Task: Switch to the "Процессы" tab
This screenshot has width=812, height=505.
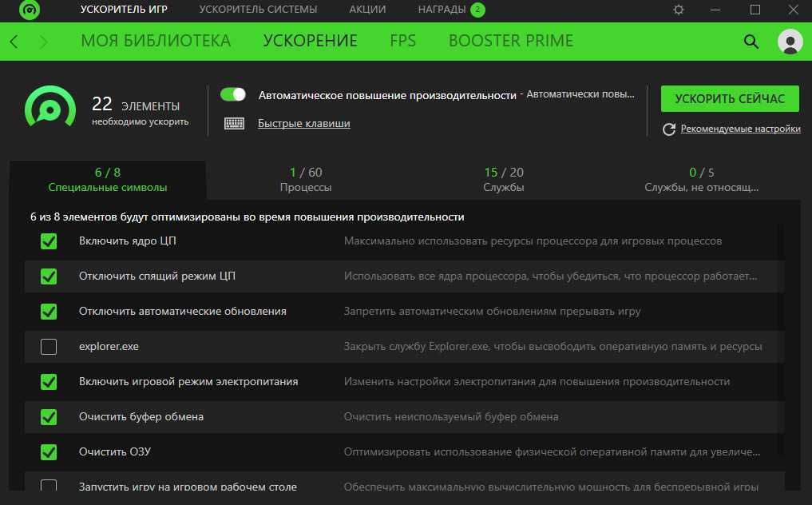Action: (306, 180)
